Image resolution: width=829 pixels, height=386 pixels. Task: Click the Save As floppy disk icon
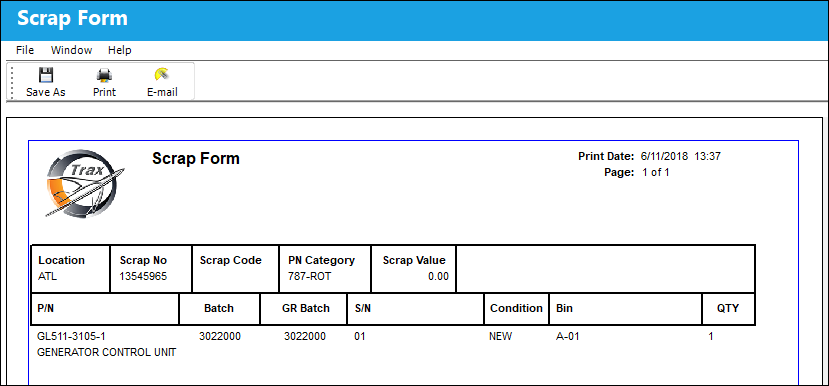point(46,75)
